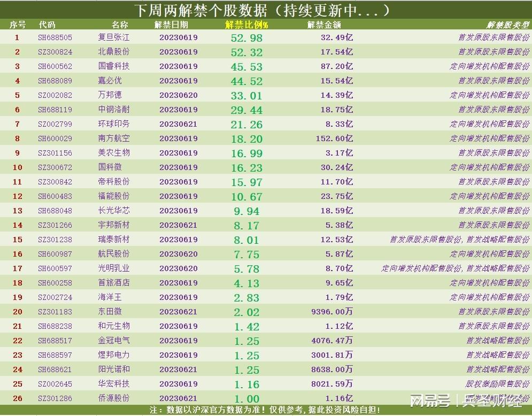Select the stock name 长光华芯
Screen dimensions: 532x416
click(114, 210)
